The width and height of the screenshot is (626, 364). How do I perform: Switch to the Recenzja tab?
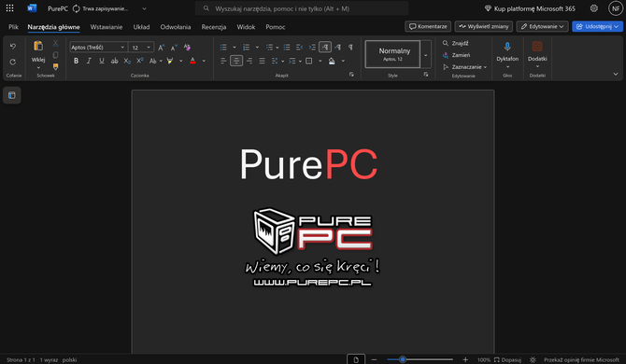(214, 27)
